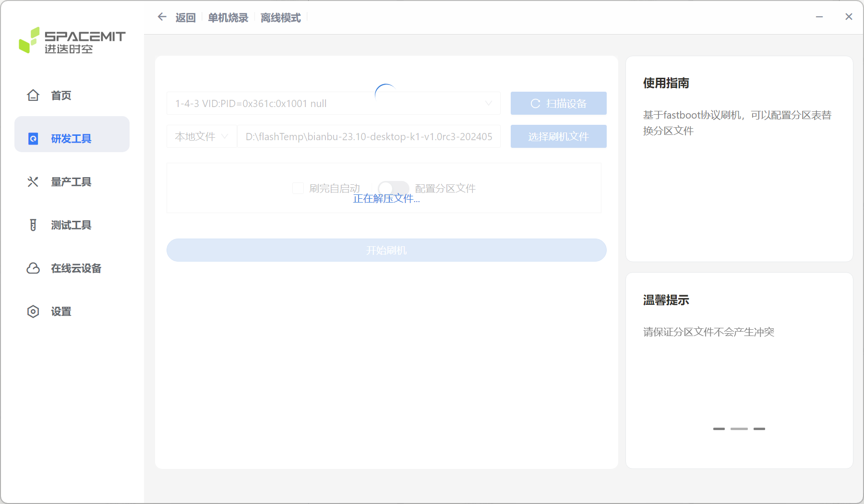The width and height of the screenshot is (864, 504).
Task: Open the 本地文件 source dropdown
Action: point(202,136)
